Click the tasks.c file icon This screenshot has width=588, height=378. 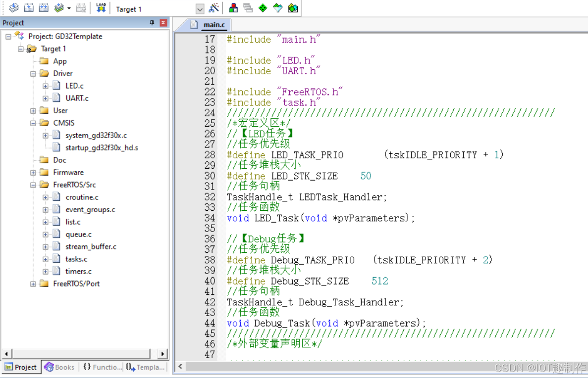(56, 258)
